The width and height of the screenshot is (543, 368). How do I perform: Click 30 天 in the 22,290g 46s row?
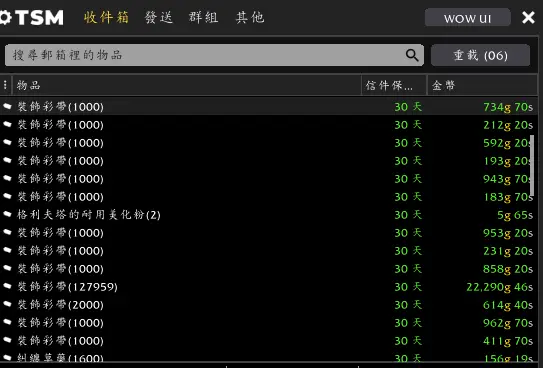(x=408, y=287)
